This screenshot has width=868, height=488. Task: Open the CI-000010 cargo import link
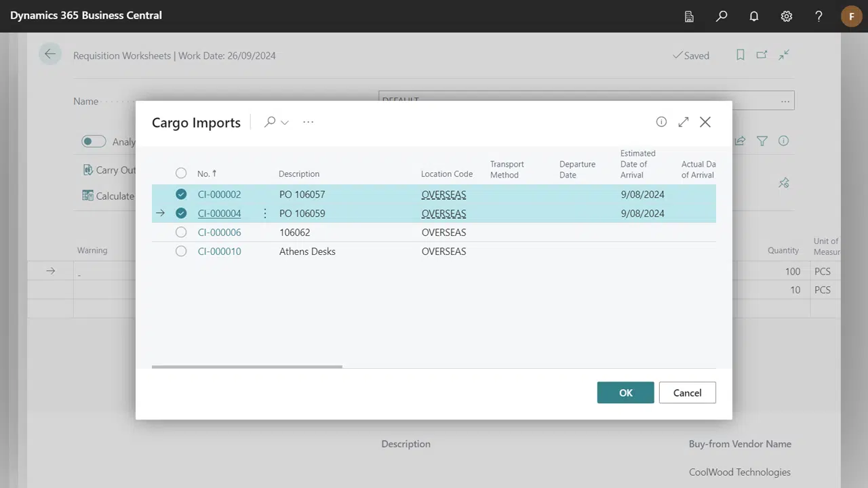click(219, 251)
